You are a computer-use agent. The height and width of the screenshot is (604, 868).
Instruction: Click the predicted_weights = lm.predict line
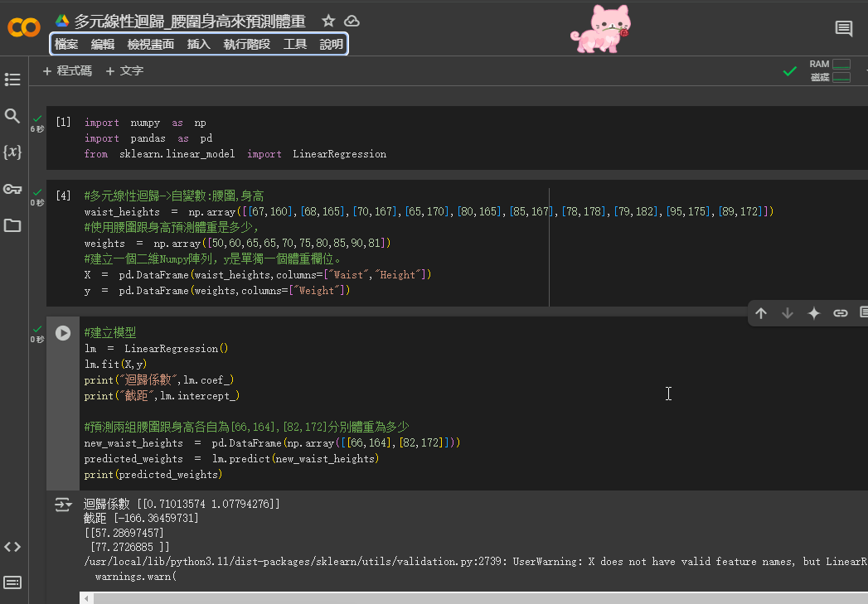[231, 459]
